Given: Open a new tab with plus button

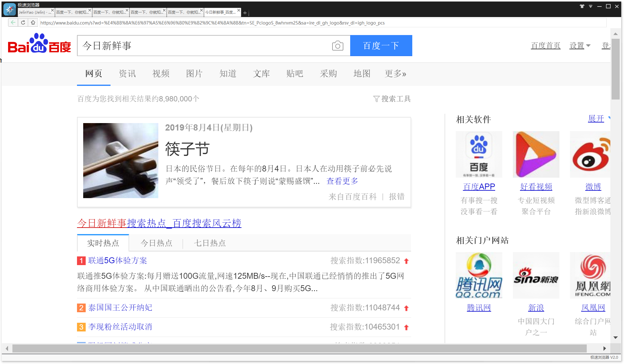Looking at the screenshot, I should pos(245,13).
